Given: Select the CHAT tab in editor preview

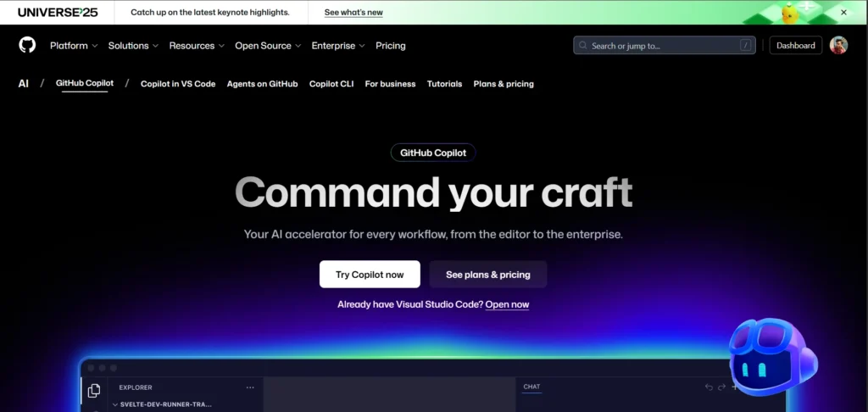Looking at the screenshot, I should click(x=531, y=387).
